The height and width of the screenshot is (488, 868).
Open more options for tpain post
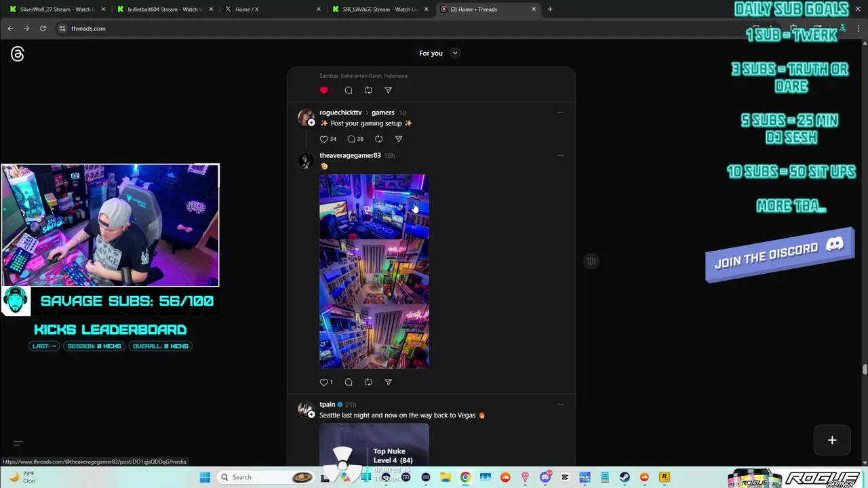click(x=559, y=405)
